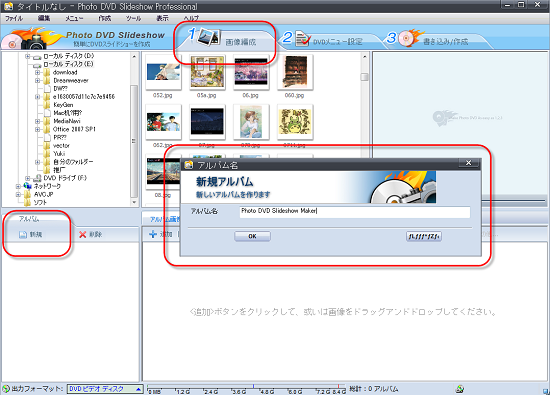Open the 編集 menu
The width and height of the screenshot is (550, 395).
pos(44,18)
